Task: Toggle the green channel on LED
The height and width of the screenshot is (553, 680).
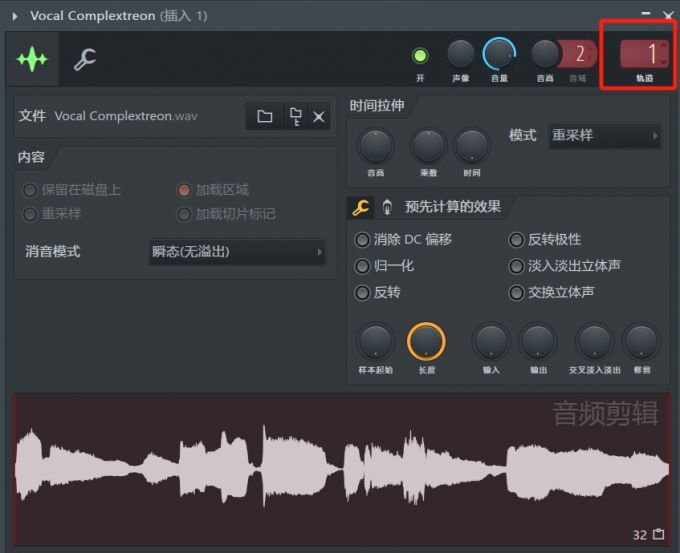Action: point(420,56)
